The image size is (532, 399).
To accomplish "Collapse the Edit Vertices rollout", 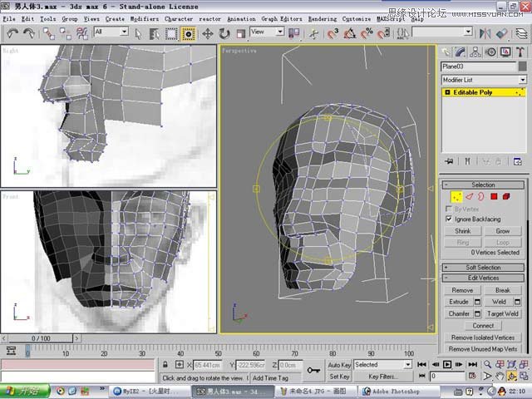I will 483,278.
